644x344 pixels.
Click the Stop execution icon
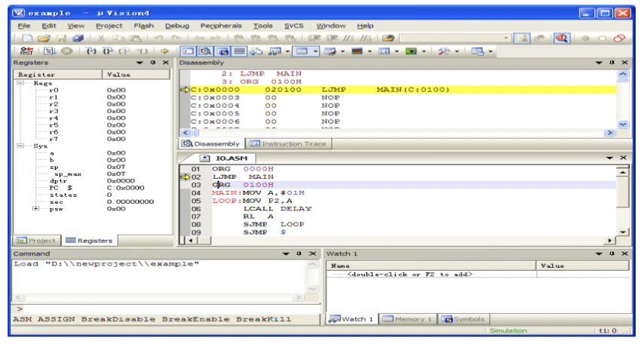(66, 51)
